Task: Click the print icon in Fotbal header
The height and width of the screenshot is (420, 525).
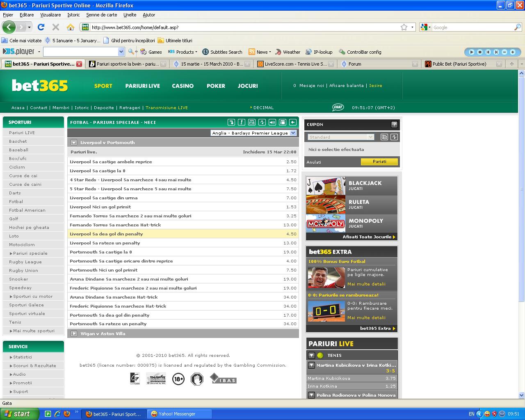Action: [x=252, y=122]
